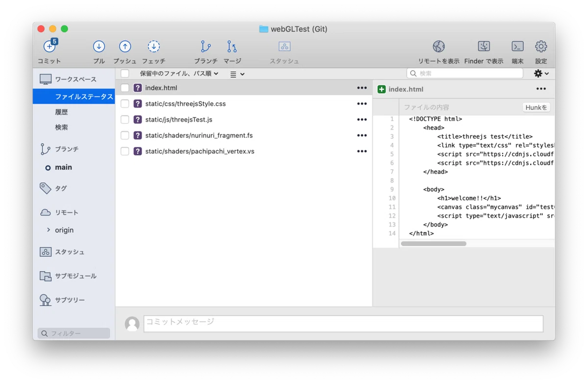Show remote via リモートを表示 globe icon
This screenshot has width=588, height=384.
click(439, 47)
